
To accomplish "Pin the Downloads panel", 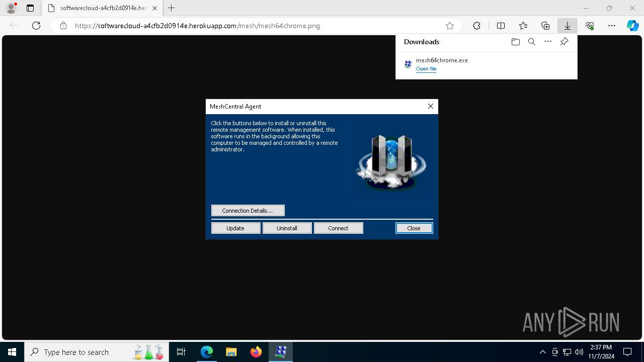I will coord(564,42).
